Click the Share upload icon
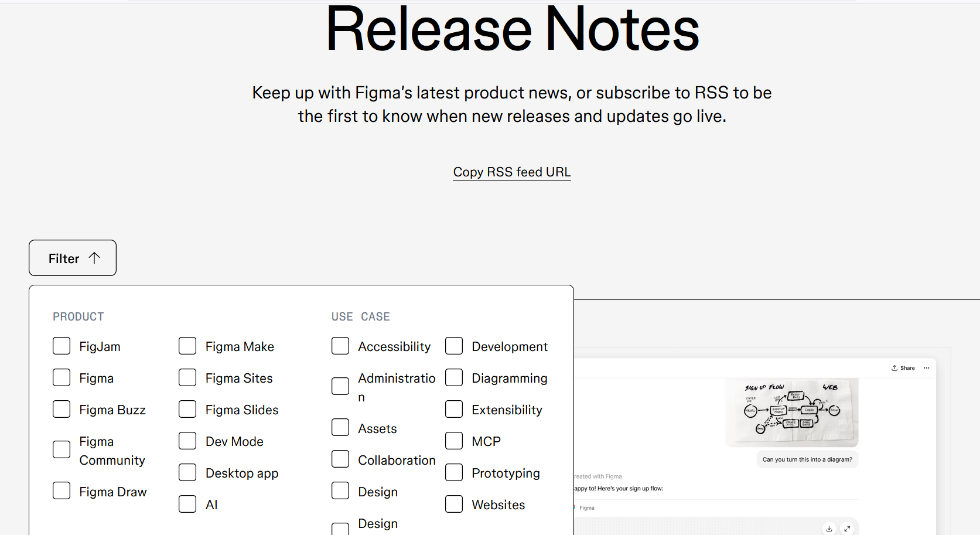The height and width of the screenshot is (535, 980). click(x=894, y=368)
